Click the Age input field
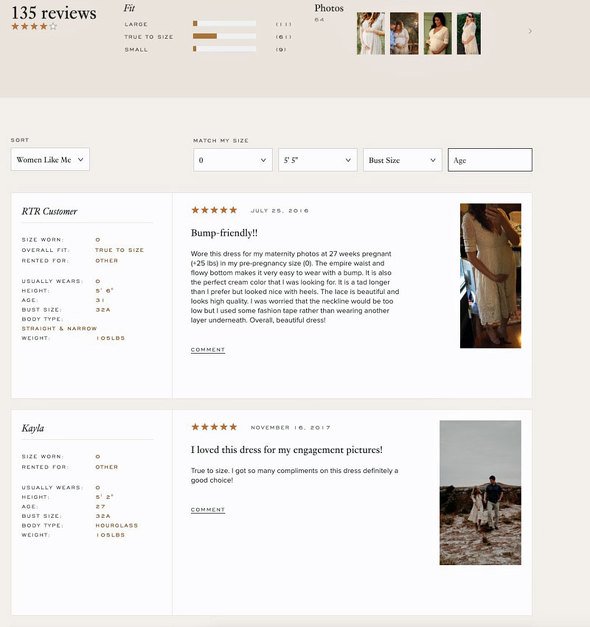 pos(490,160)
